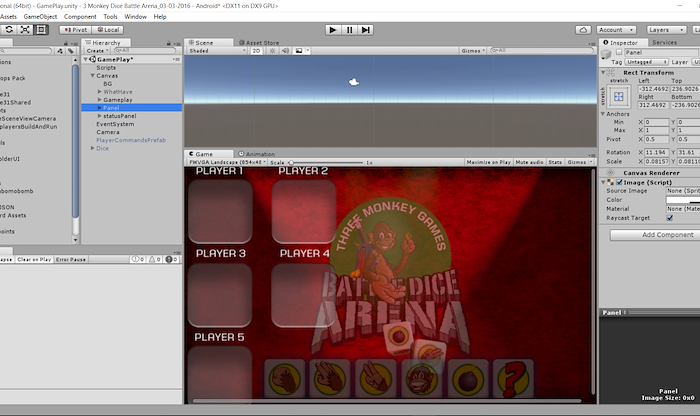This screenshot has width=700, height=416.
Task: Toggle Scene lighting sun icon
Action: (x=272, y=51)
